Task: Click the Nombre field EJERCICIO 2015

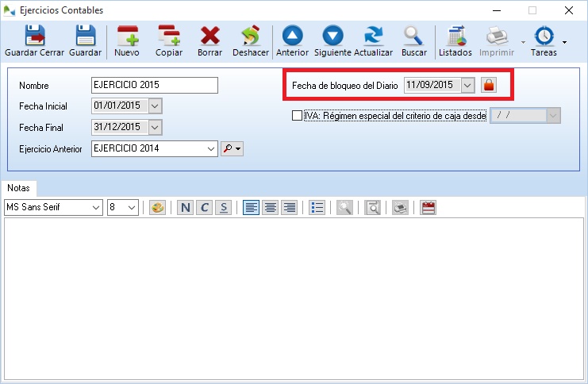Action: pos(155,85)
